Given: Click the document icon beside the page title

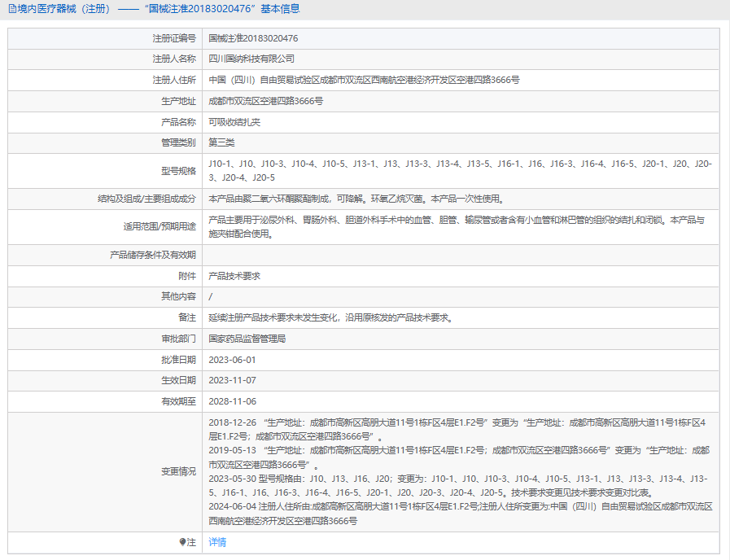Looking at the screenshot, I should 12,9.
